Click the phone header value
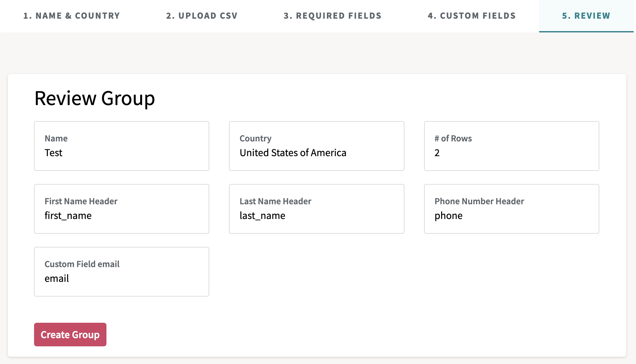Image resolution: width=636 pixels, height=364 pixels. [x=448, y=216]
